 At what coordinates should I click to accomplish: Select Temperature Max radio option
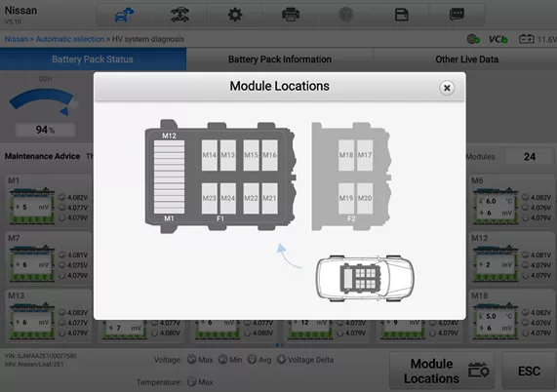200,382
